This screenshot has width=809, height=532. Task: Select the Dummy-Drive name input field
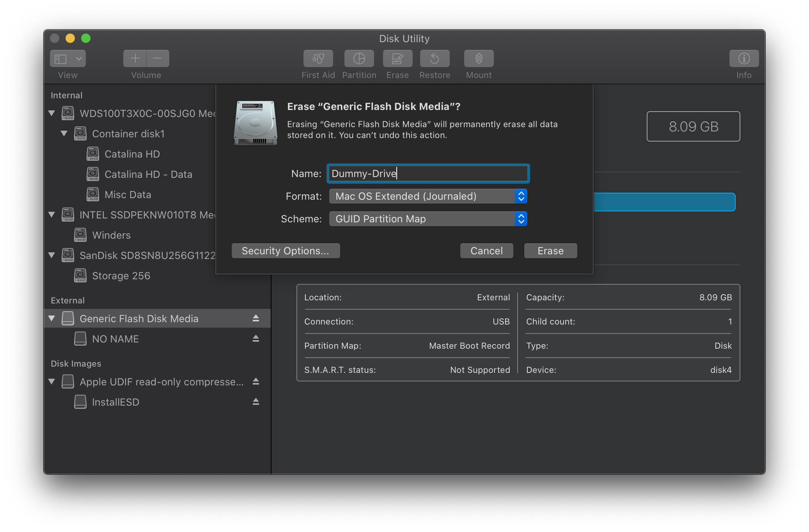(x=428, y=174)
